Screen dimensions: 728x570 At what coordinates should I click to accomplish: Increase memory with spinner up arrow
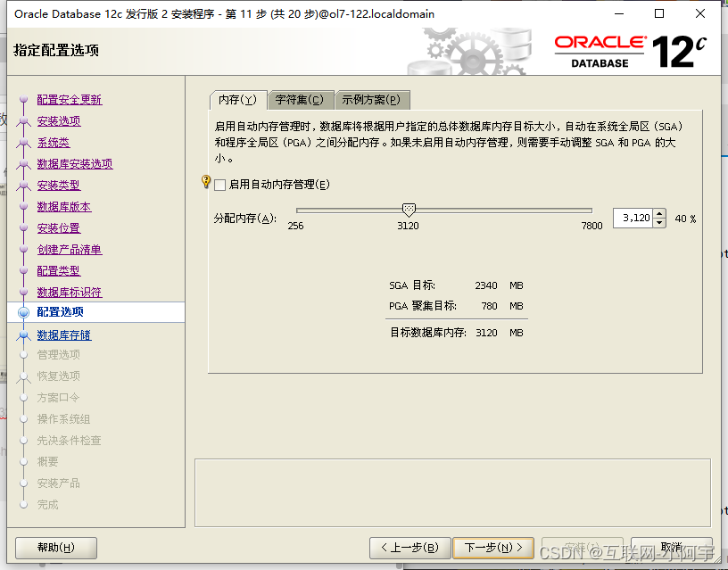pyautogui.click(x=660, y=213)
